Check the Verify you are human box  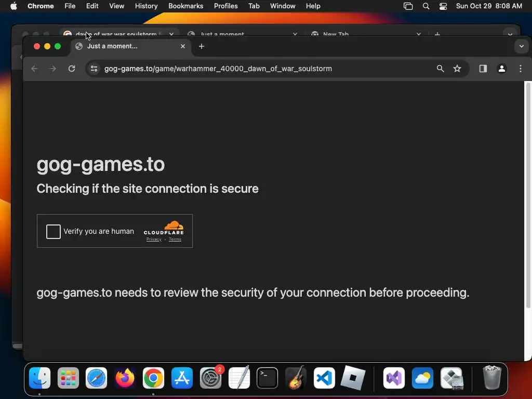pyautogui.click(x=54, y=231)
